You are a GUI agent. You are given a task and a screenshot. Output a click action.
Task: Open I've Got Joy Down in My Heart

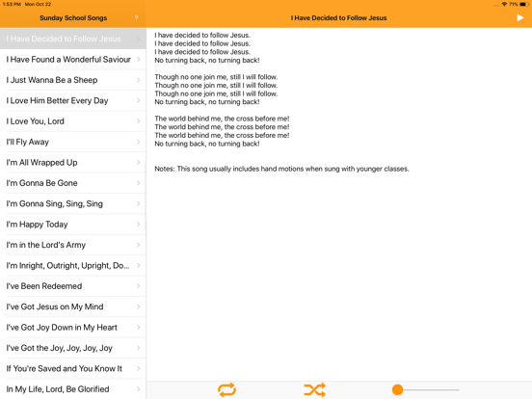coord(73,328)
